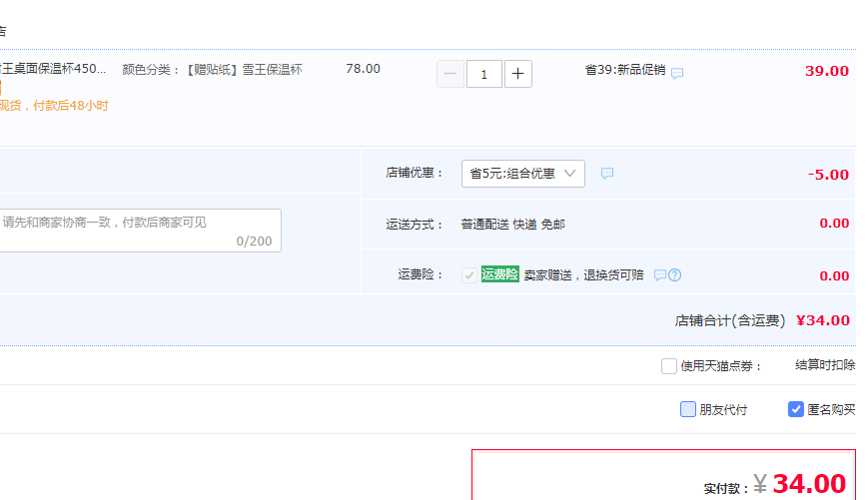868x500 pixels.
Task: Click the product title 王桌面保温杯450...
Action: click(x=53, y=69)
